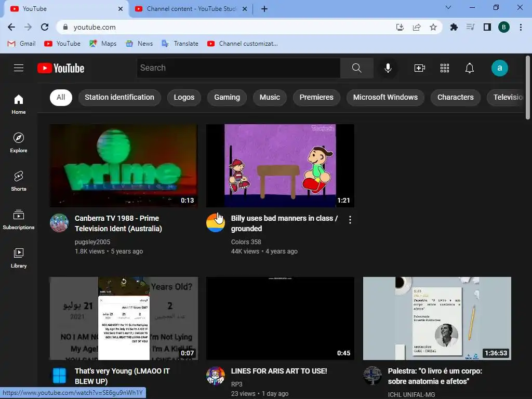Reload the page

(45, 27)
